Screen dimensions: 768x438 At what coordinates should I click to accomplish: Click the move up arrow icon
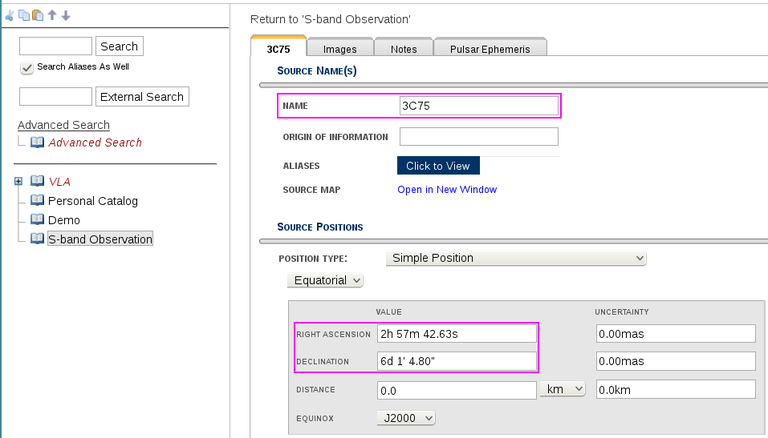pyautogui.click(x=52, y=16)
